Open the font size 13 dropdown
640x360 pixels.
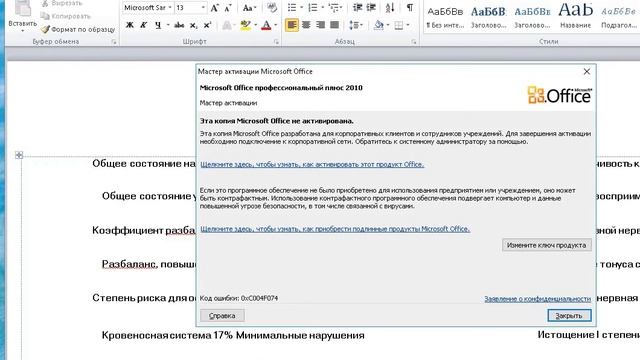203,8
